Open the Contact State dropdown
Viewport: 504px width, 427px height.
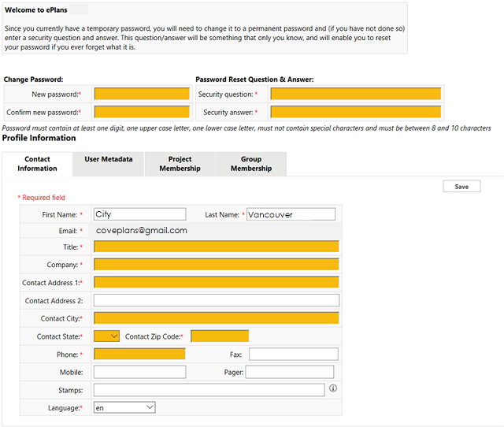pos(106,336)
